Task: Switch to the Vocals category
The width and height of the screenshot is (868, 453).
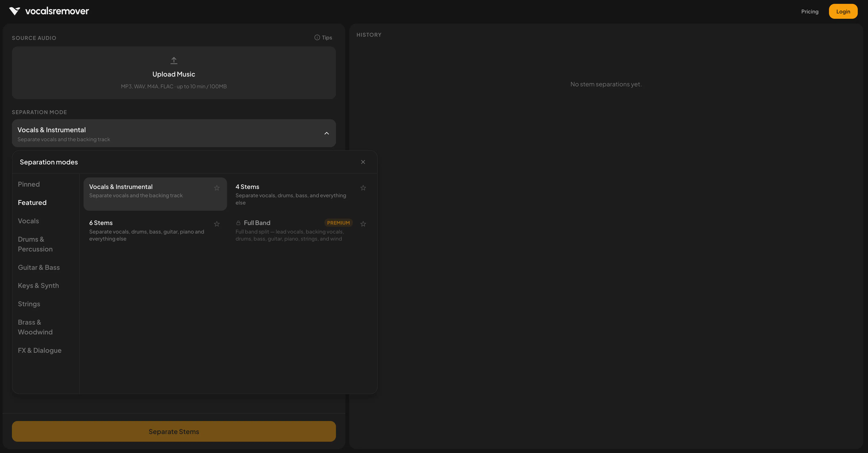Action: [x=28, y=221]
